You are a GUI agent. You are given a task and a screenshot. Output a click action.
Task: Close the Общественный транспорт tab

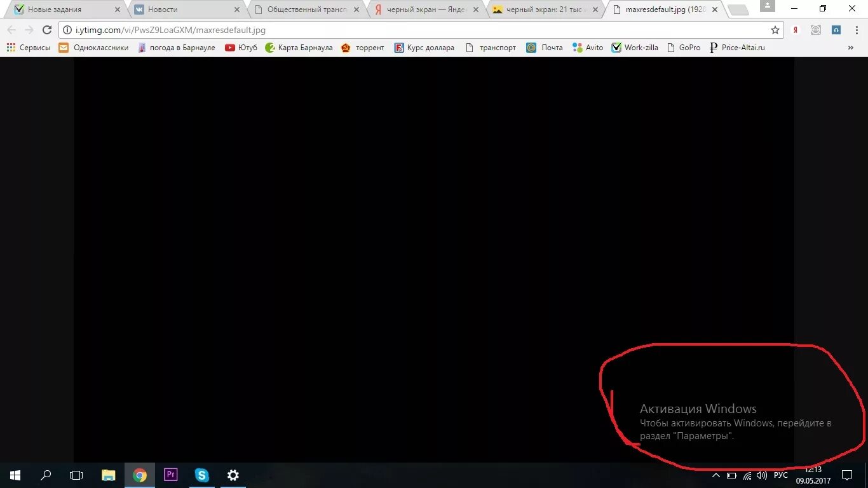click(x=356, y=10)
